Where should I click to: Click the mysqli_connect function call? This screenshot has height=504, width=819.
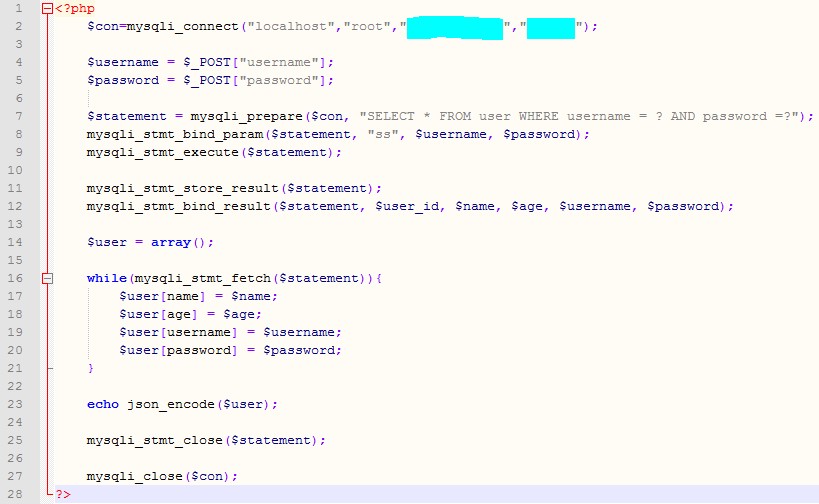coord(182,27)
